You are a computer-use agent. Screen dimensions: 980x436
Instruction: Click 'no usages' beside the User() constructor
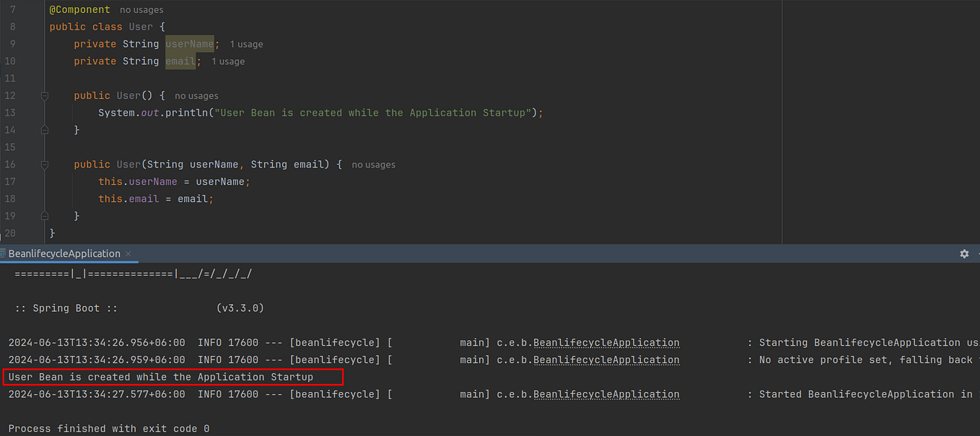point(196,95)
